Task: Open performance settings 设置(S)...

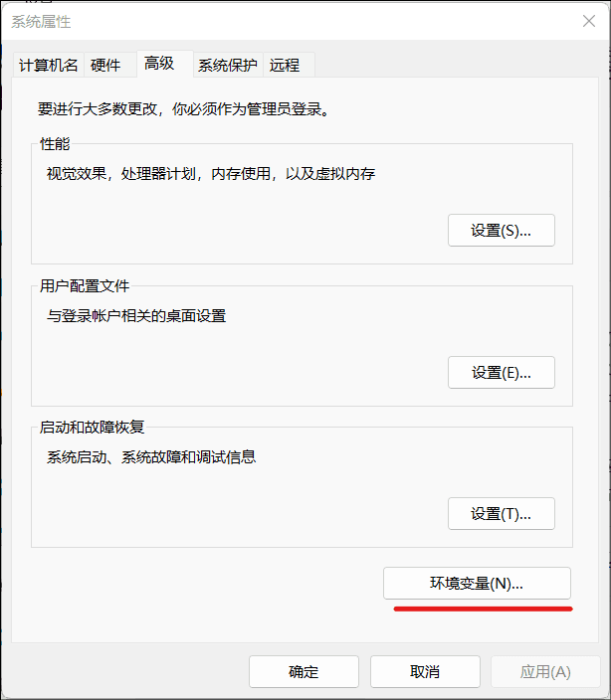Action: (502, 231)
